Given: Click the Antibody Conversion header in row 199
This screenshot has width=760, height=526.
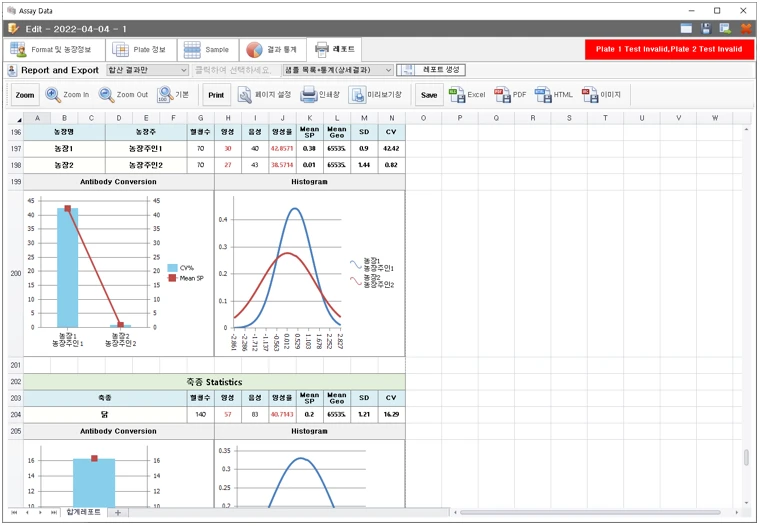Looking at the screenshot, I should [118, 182].
